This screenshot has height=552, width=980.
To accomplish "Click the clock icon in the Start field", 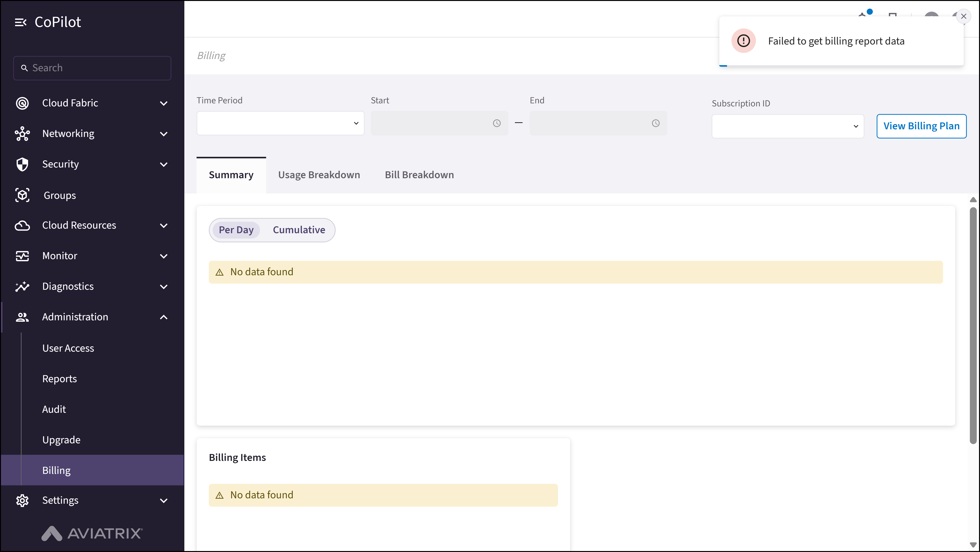I will [496, 123].
